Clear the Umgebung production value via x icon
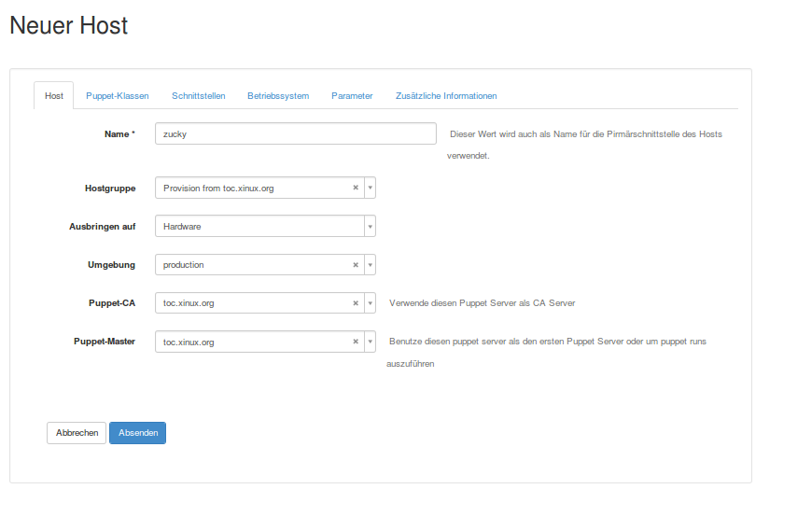812x517 pixels. (355, 265)
